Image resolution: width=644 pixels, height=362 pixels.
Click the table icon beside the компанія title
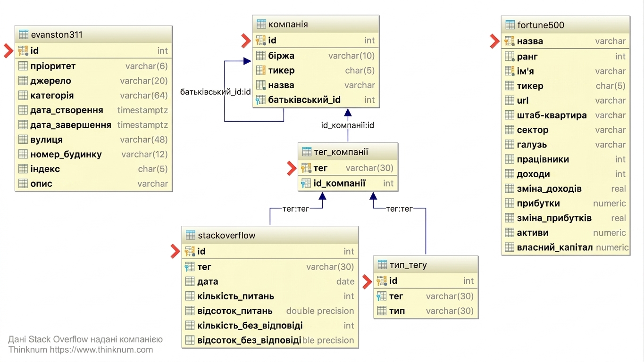(261, 24)
